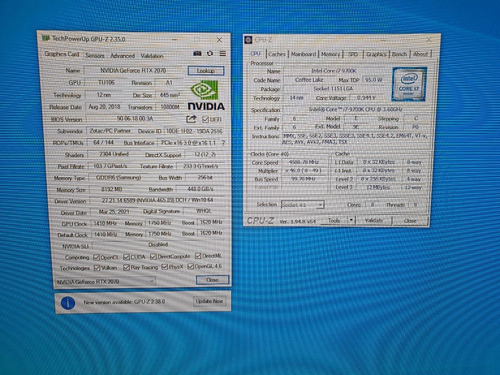The image size is (500, 375).
Task: Open the Bench tab in CPU-Z
Action: tap(399, 54)
